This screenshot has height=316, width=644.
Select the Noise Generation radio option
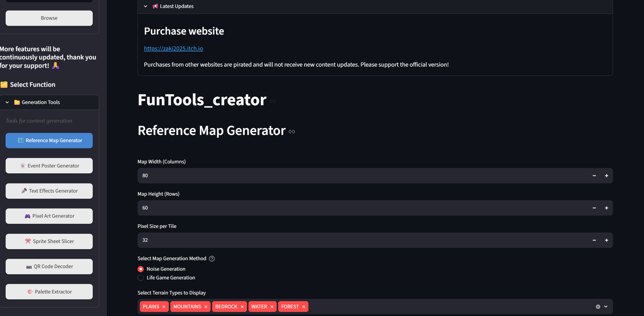click(x=141, y=269)
